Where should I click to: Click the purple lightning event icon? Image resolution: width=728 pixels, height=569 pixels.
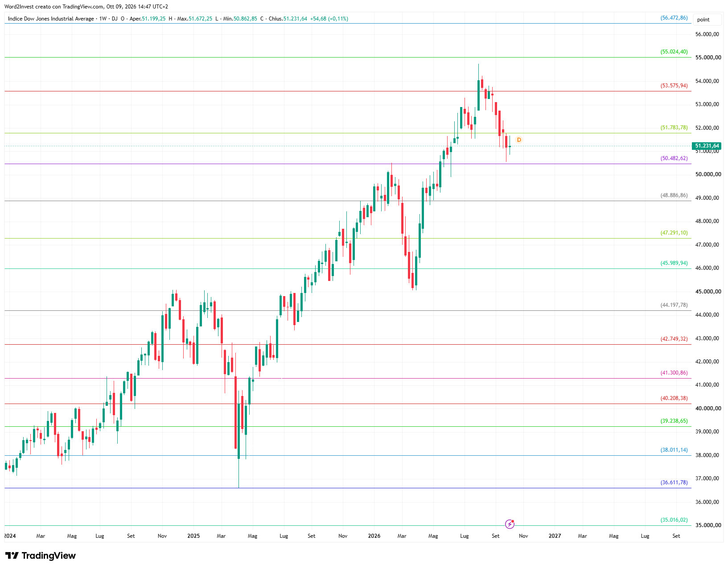tap(510, 524)
